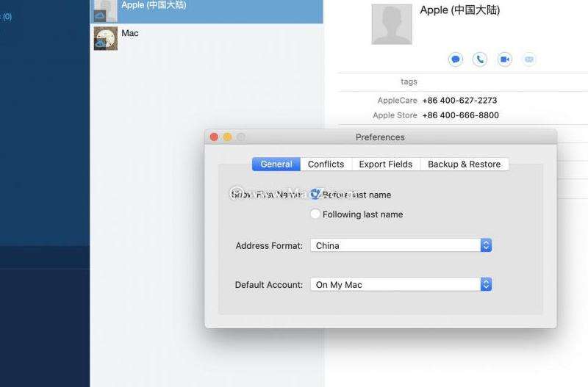Open Address Format dropdown showing China
This screenshot has height=387, width=588.
[401, 245]
